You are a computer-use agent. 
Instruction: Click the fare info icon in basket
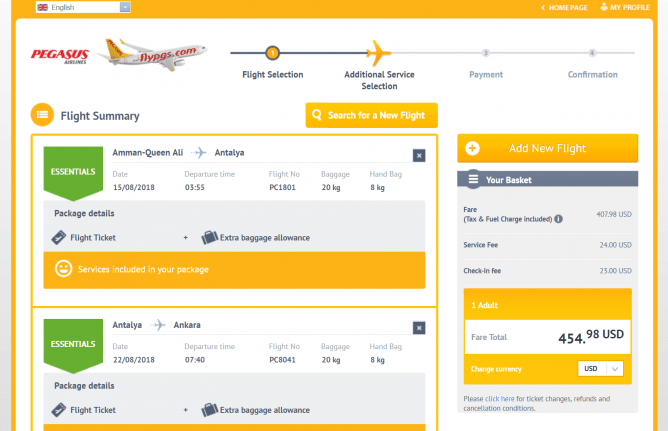(x=558, y=218)
